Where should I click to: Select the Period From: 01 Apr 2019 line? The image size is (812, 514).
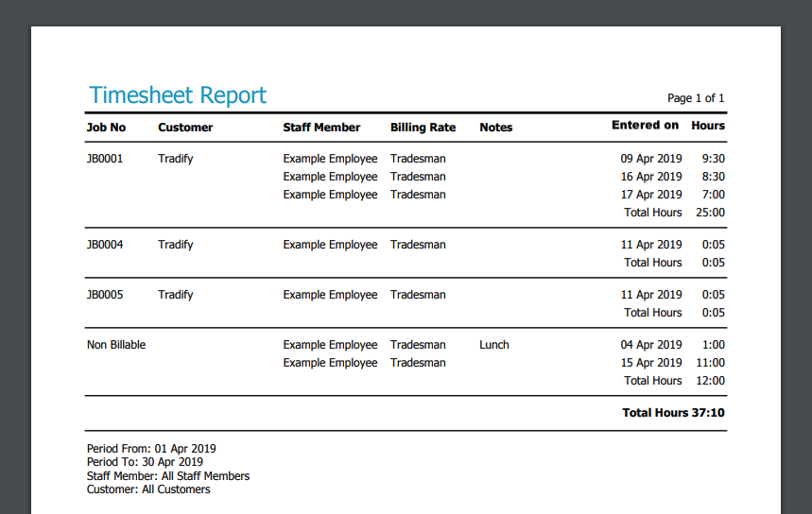[151, 449]
